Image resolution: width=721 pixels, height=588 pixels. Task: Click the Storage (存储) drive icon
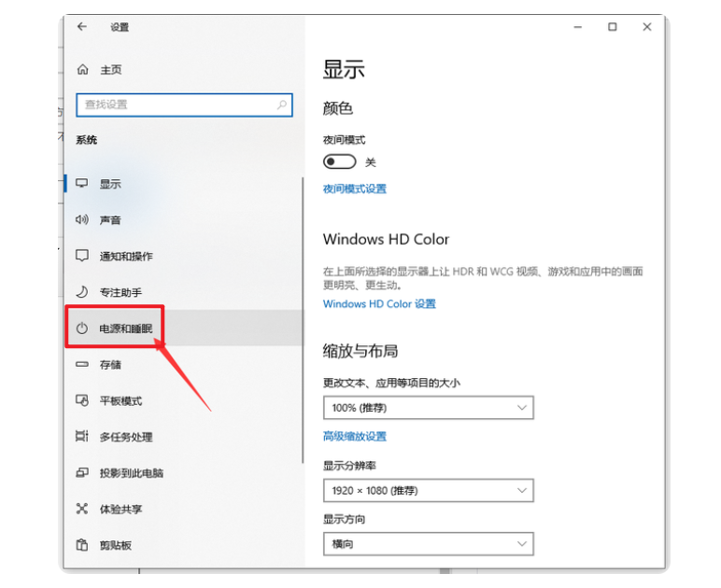[82, 365]
